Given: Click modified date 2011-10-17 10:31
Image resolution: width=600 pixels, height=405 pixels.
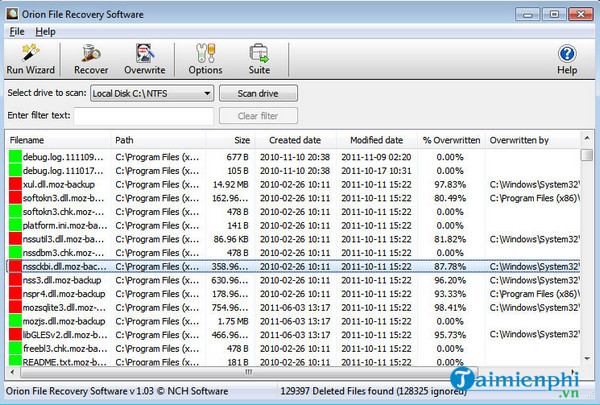Looking at the screenshot, I should pyautogui.click(x=376, y=171).
